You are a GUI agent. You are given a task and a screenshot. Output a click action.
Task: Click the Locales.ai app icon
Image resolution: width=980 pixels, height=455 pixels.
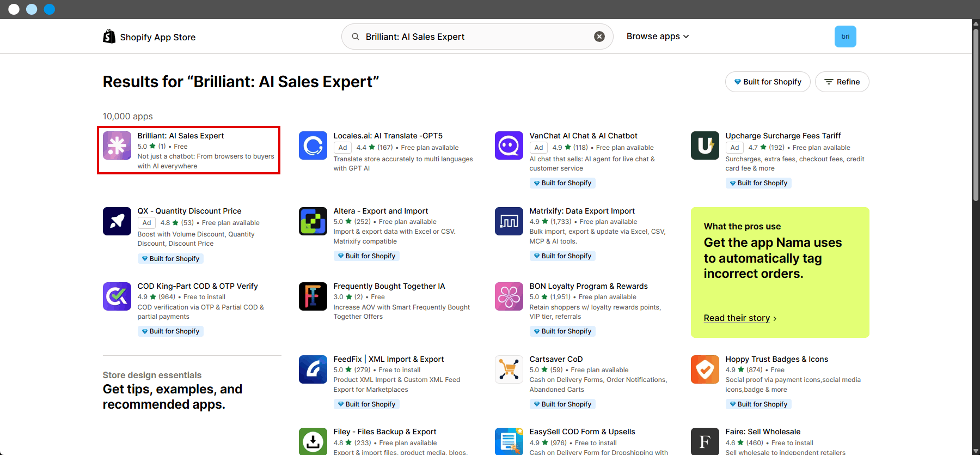click(313, 145)
